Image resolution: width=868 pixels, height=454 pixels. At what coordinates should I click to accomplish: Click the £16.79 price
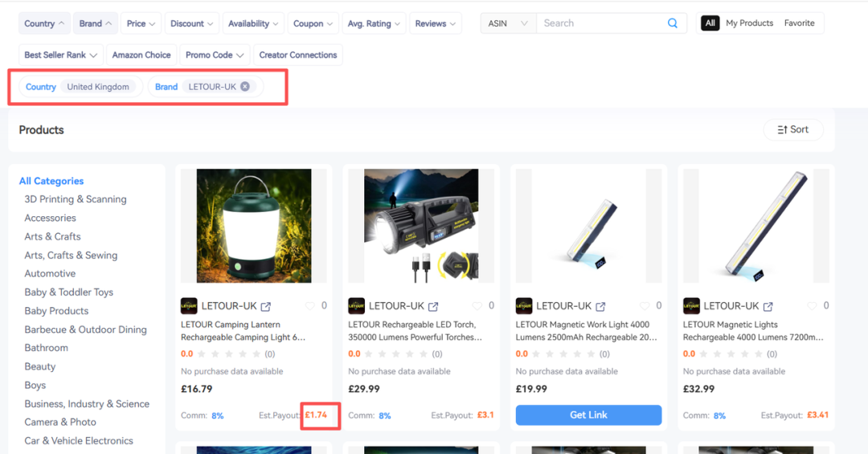pos(197,389)
